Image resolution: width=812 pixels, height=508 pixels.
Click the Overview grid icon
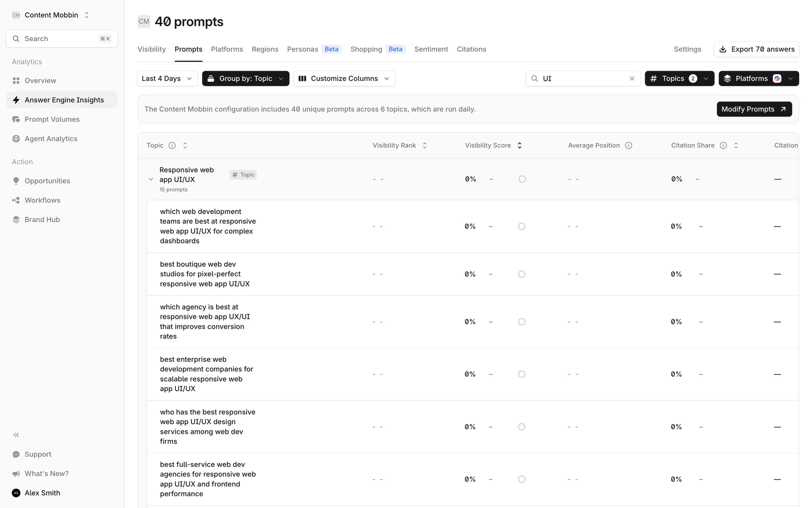[x=16, y=80]
